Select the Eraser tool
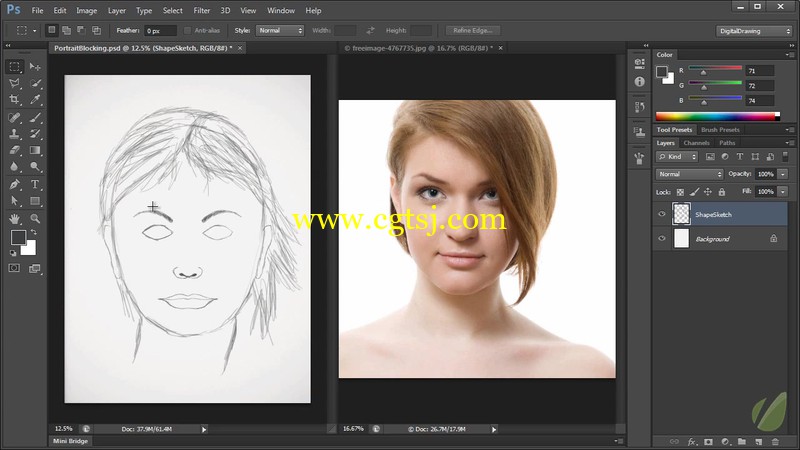Image resolution: width=800 pixels, height=450 pixels. coord(14,150)
